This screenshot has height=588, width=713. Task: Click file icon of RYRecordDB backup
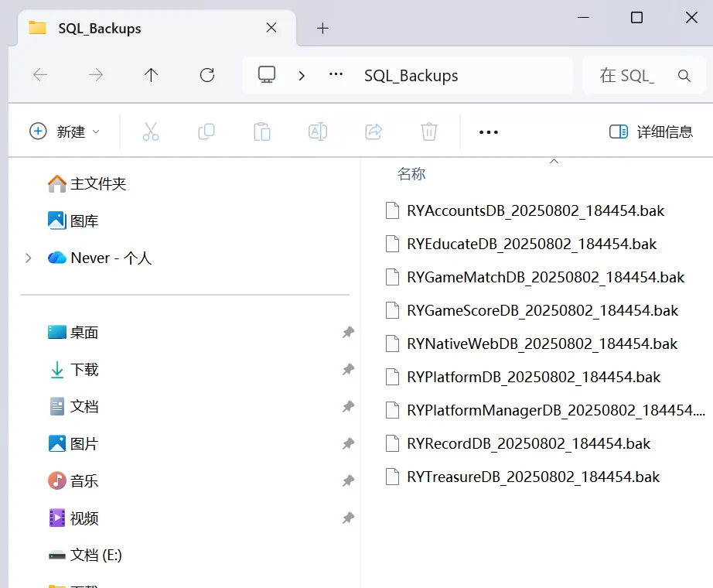(x=392, y=443)
